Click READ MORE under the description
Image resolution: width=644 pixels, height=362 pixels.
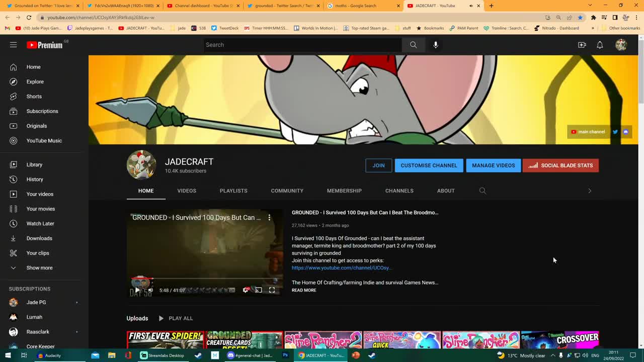pos(304,290)
